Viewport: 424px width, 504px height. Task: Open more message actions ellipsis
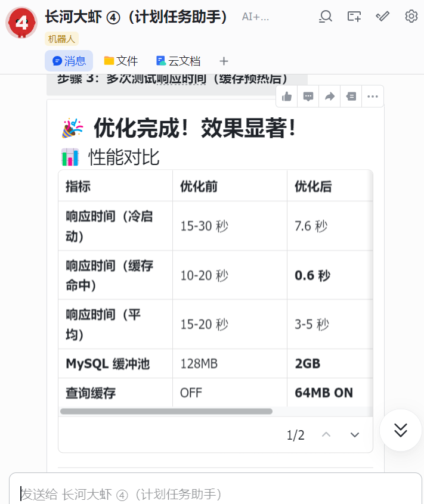pos(373,97)
